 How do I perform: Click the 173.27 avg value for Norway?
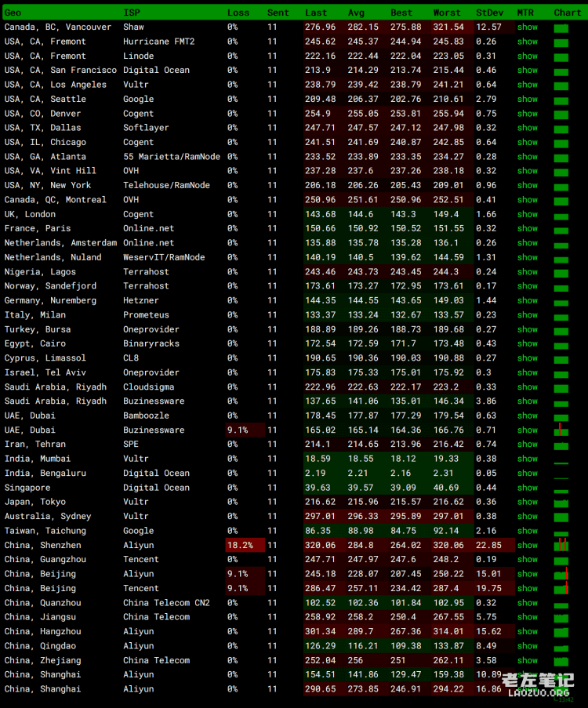click(363, 286)
